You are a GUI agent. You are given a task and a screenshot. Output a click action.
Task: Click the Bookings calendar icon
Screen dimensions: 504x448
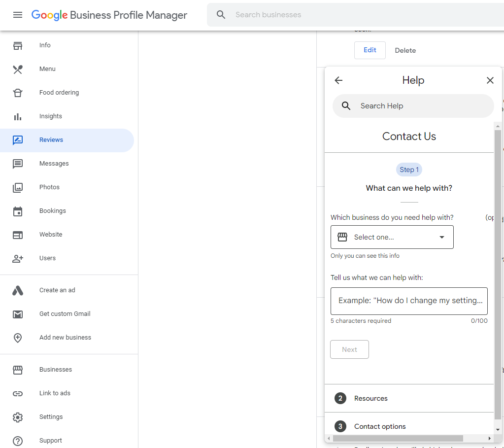point(18,211)
